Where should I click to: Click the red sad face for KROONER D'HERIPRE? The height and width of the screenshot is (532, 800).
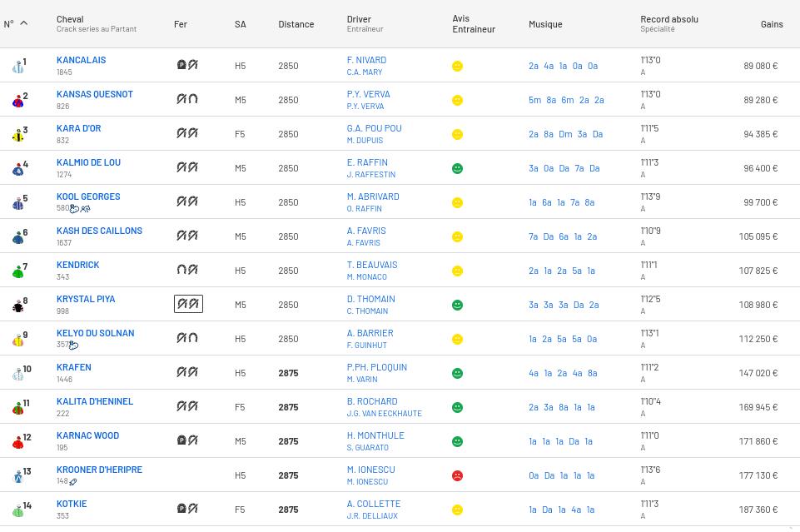(457, 475)
